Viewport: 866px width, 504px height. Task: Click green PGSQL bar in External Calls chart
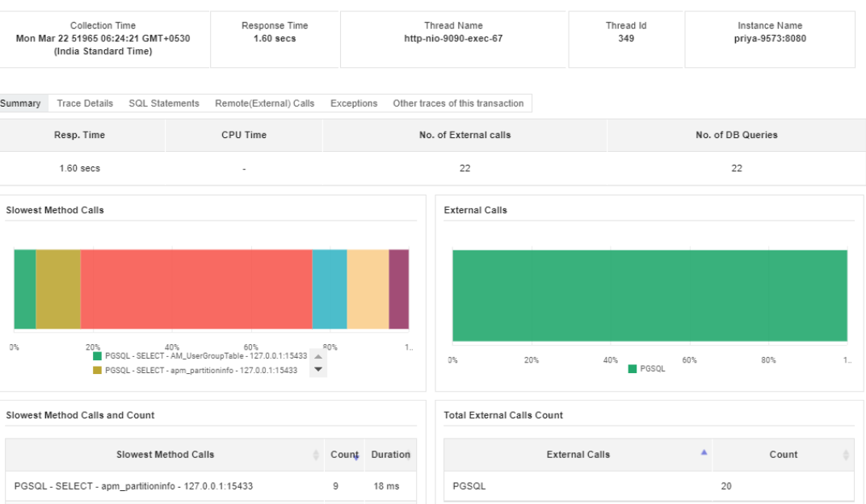(x=649, y=296)
